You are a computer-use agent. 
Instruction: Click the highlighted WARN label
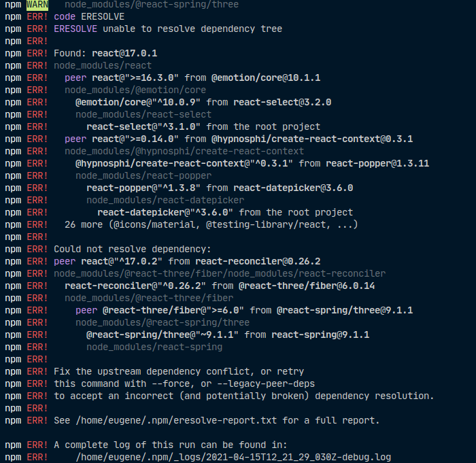click(x=37, y=4)
